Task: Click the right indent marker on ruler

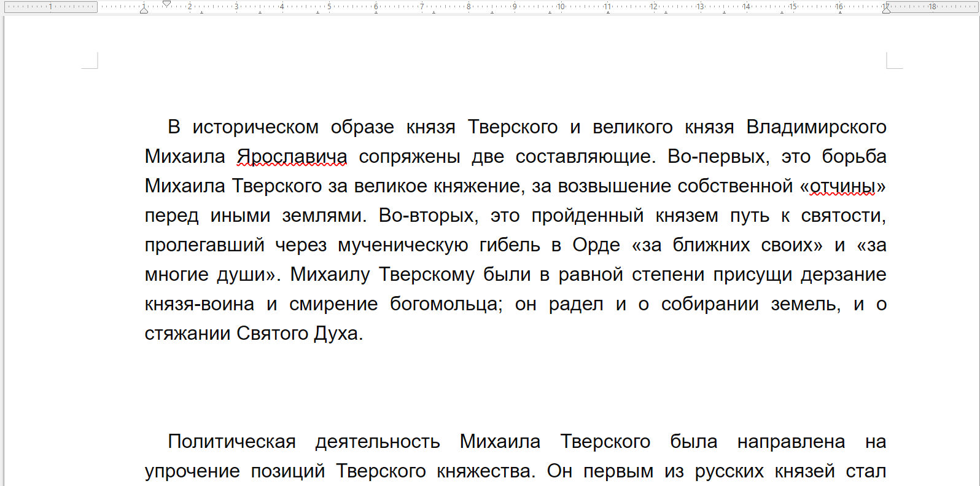Action: [x=886, y=9]
